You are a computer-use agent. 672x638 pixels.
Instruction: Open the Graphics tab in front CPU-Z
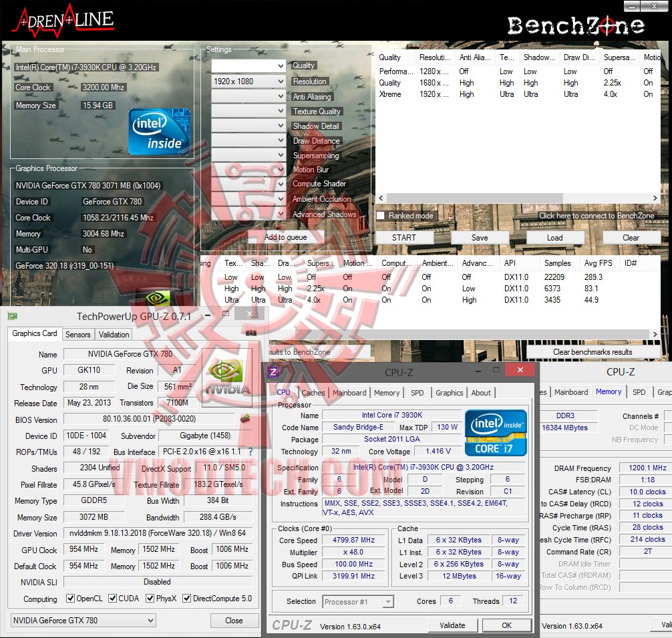[x=449, y=392]
